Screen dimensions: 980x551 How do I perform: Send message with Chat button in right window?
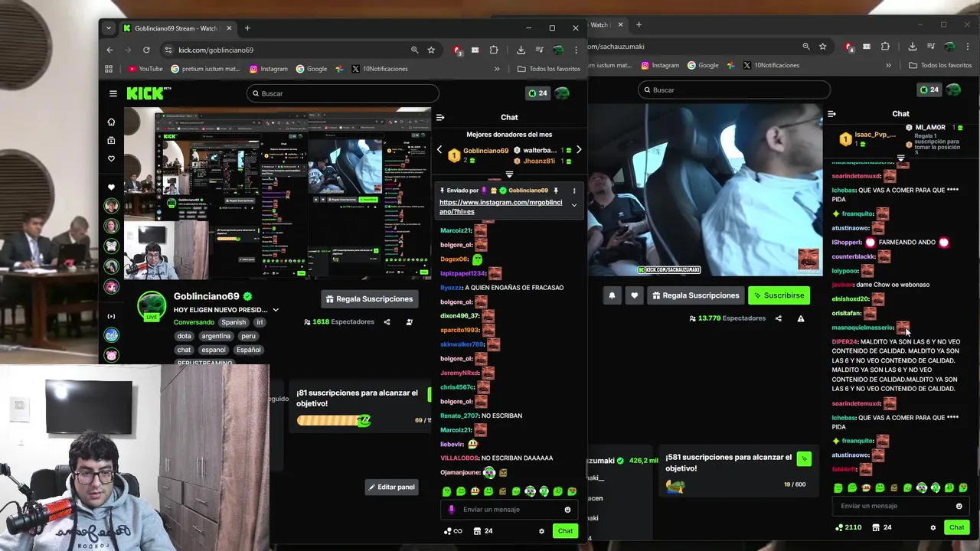[x=957, y=527]
